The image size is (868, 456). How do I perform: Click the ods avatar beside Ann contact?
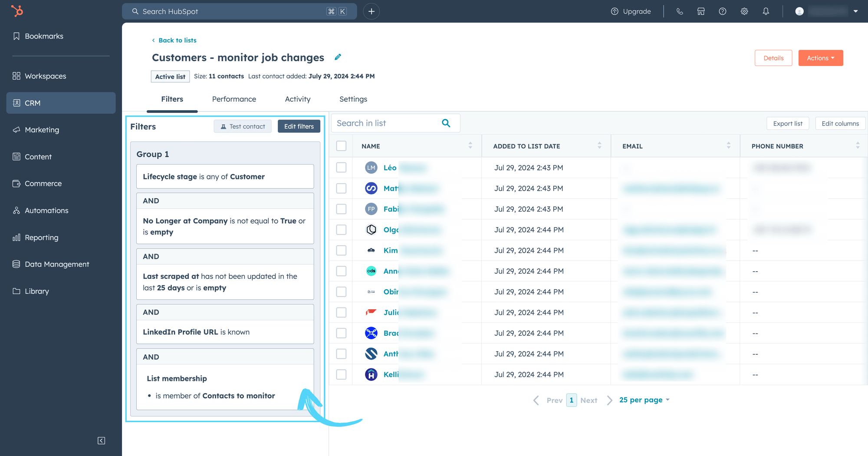[x=371, y=271]
